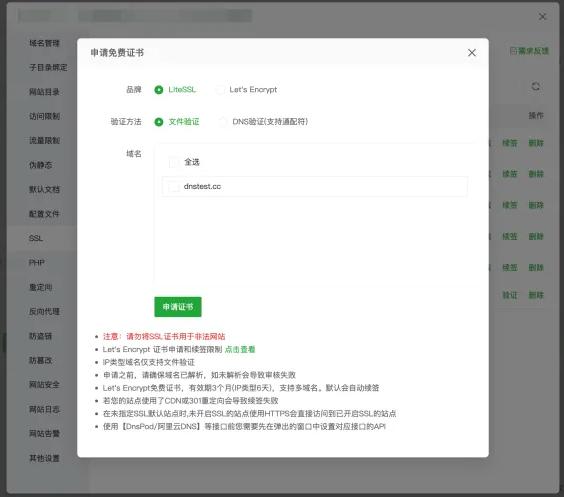Open the 需求反馈 link in background window
The image size is (564, 497).
pyautogui.click(x=529, y=51)
